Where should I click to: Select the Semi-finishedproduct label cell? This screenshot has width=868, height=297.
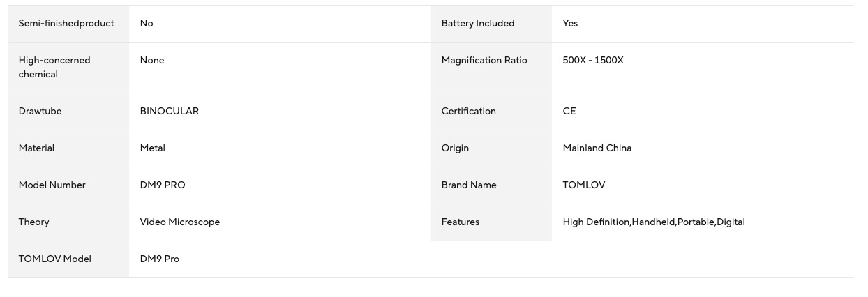[68, 24]
